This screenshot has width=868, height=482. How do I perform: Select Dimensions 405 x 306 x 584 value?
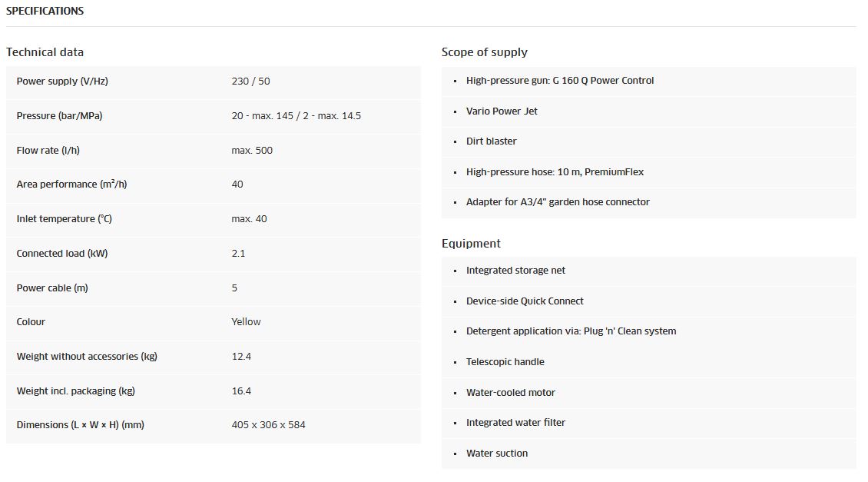(269, 425)
